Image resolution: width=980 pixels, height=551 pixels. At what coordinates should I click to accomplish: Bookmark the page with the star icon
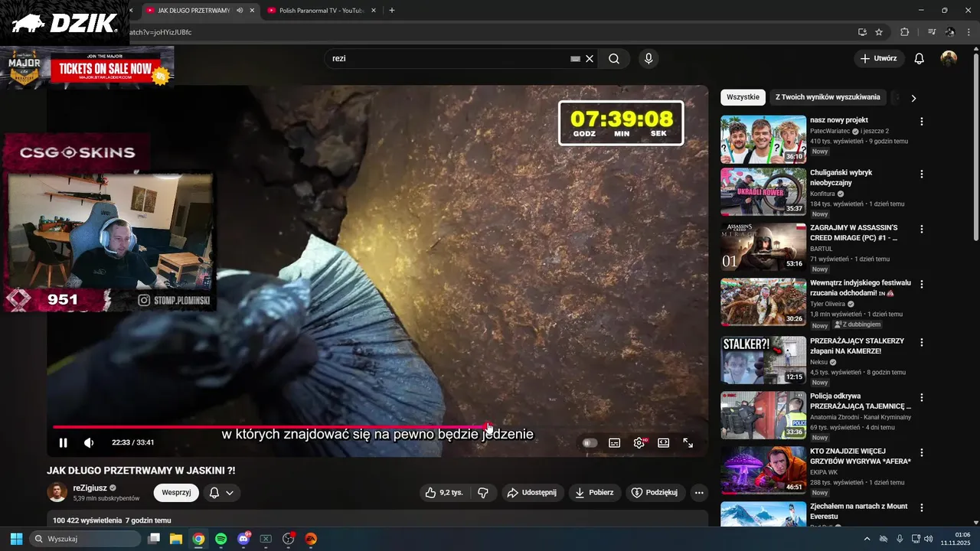(879, 32)
